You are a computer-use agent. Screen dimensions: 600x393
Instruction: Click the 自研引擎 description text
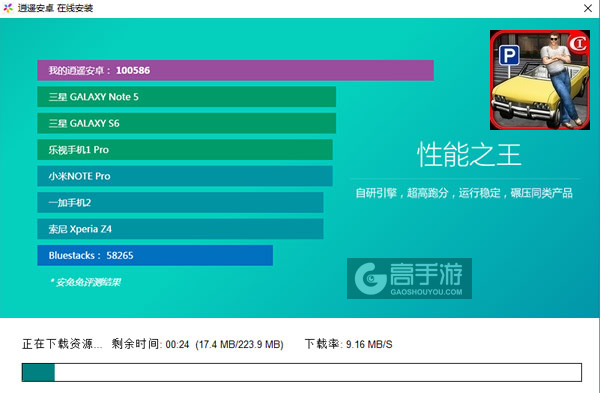(464, 193)
